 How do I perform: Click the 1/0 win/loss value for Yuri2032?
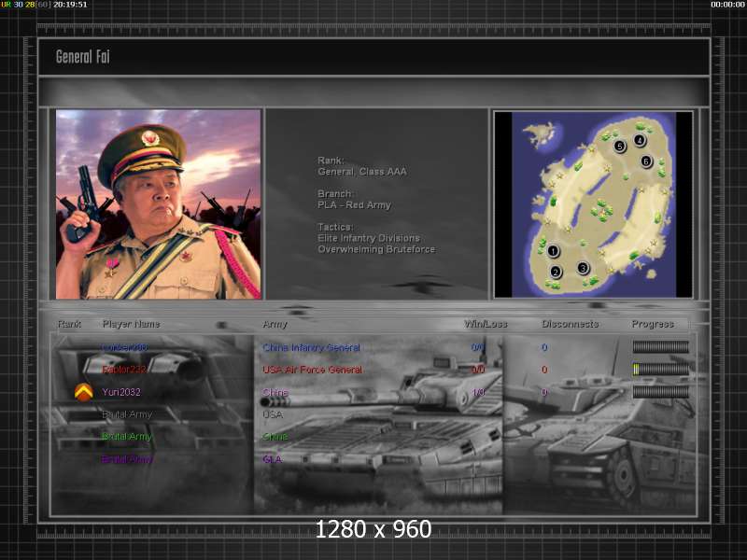[x=478, y=392]
